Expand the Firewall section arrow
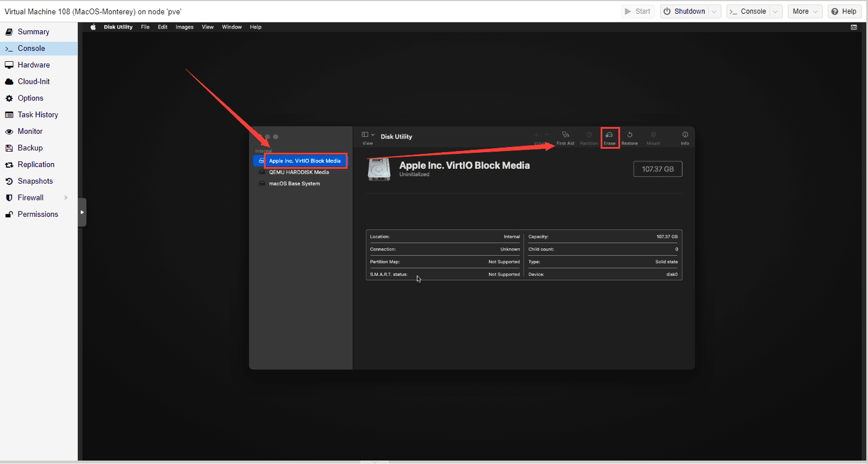Viewport: 868px width, 464px height. [x=66, y=197]
